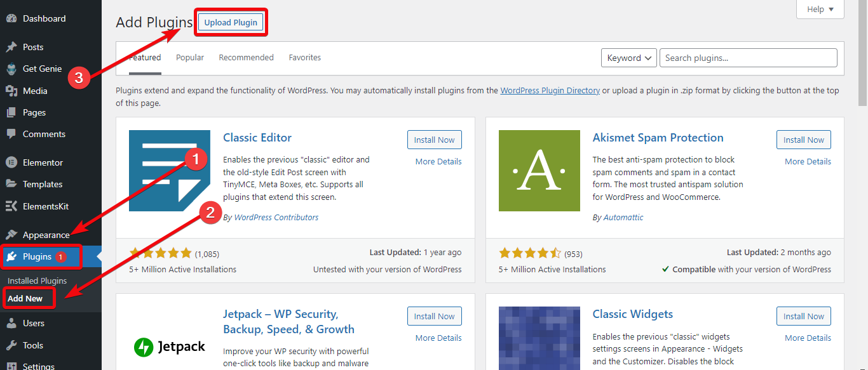This screenshot has height=370, width=868.
Task: Open the Help dropdown tab
Action: [x=820, y=10]
